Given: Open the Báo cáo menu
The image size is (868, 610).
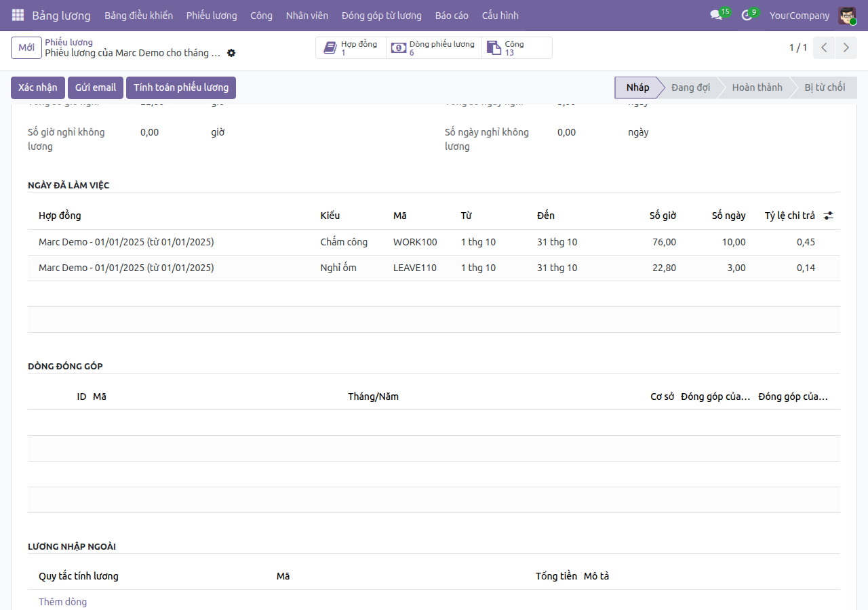Looking at the screenshot, I should point(452,15).
